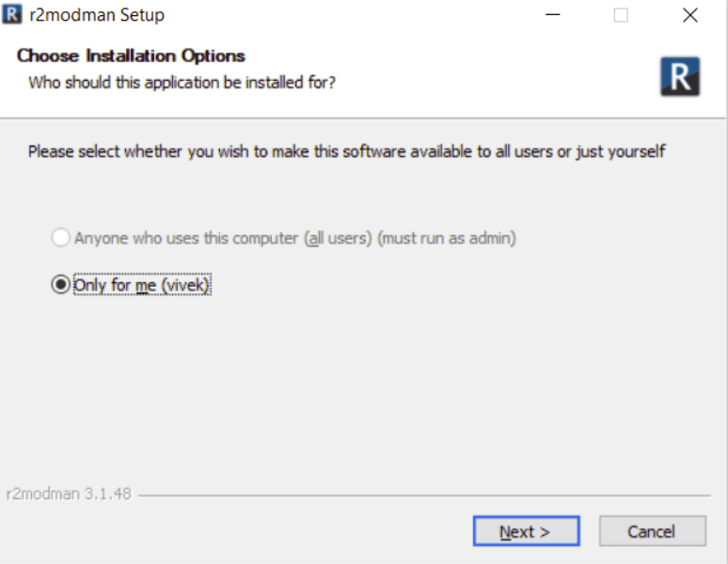Select the all-users radio button circle

click(x=60, y=238)
